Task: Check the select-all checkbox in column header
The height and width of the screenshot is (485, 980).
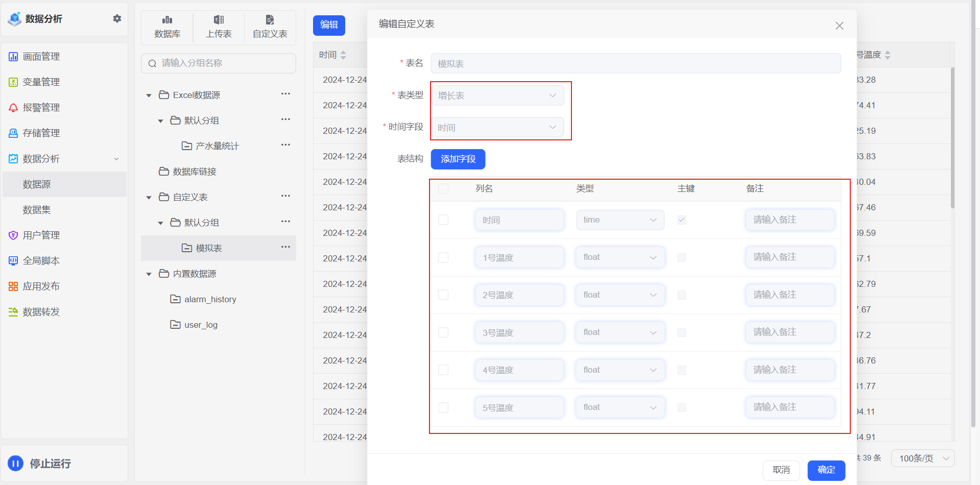Action: click(443, 188)
